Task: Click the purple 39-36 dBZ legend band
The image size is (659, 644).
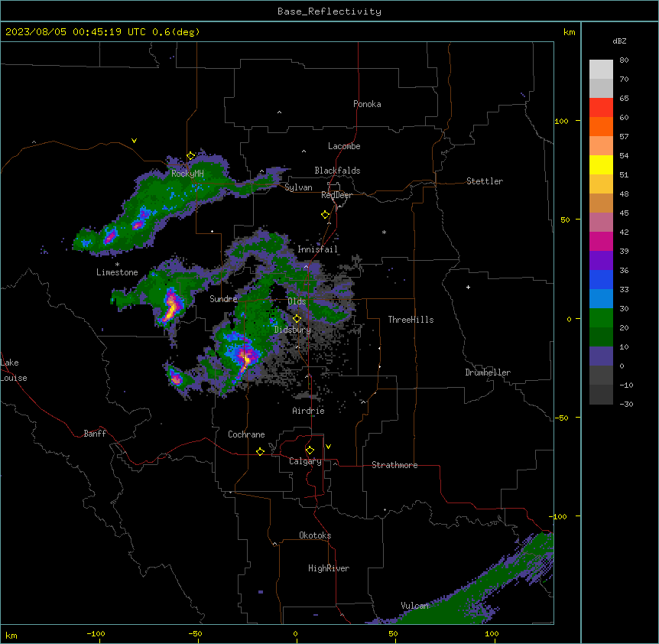Action: 601,261
